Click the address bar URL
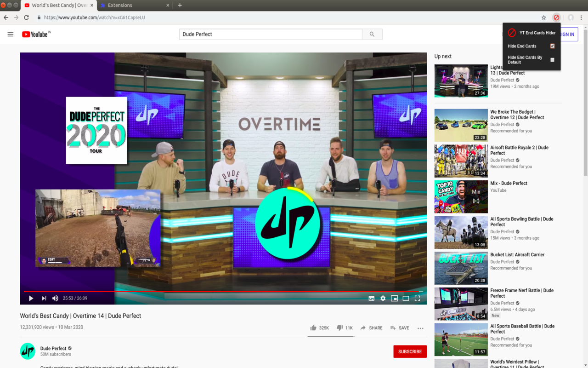 tap(95, 17)
